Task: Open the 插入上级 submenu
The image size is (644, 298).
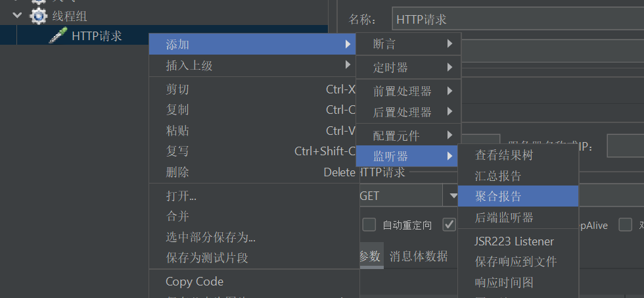Action: [252, 65]
